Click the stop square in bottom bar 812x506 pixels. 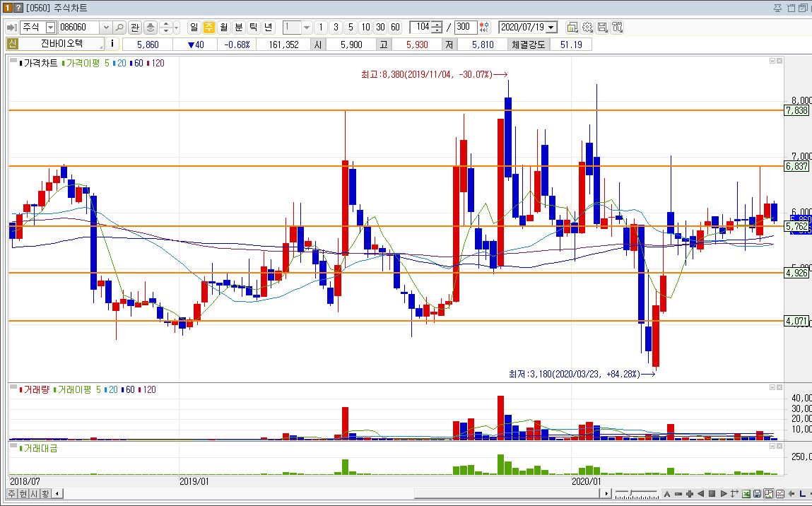(x=712, y=494)
